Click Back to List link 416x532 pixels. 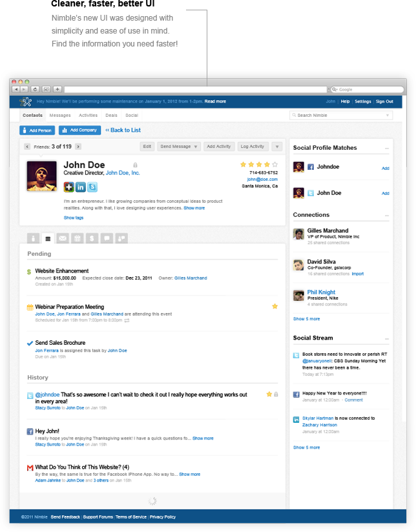click(123, 130)
